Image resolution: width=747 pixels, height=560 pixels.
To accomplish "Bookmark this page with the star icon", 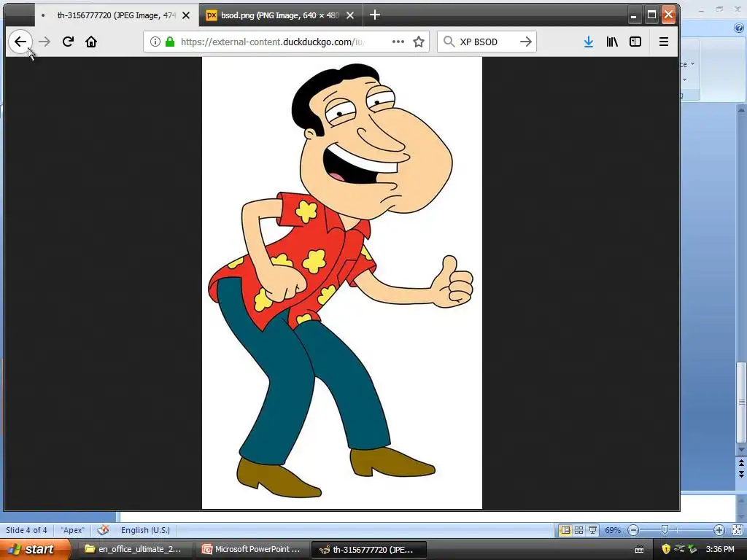I will (419, 42).
